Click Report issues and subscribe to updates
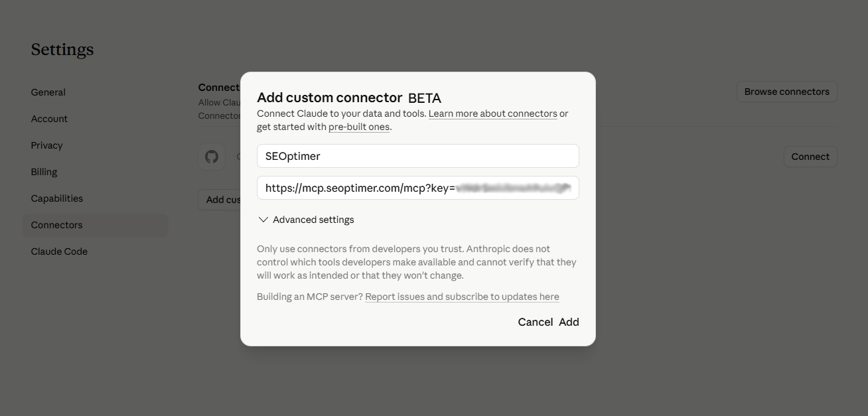868x416 pixels. (x=463, y=296)
